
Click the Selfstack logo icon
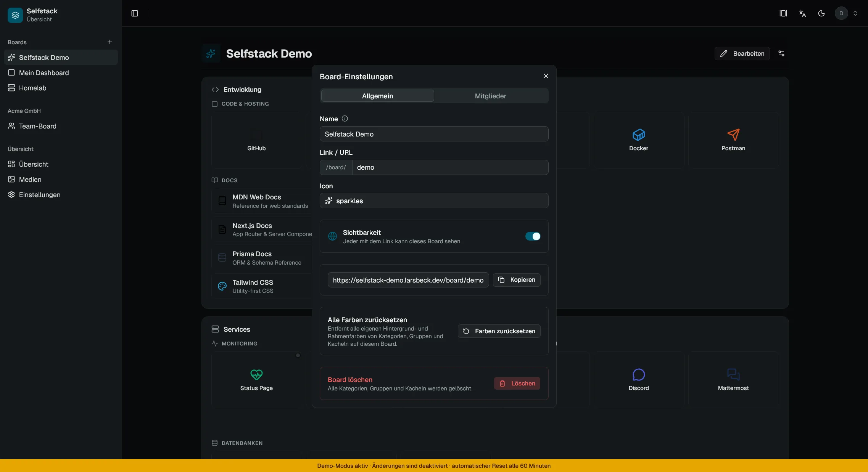15,15
